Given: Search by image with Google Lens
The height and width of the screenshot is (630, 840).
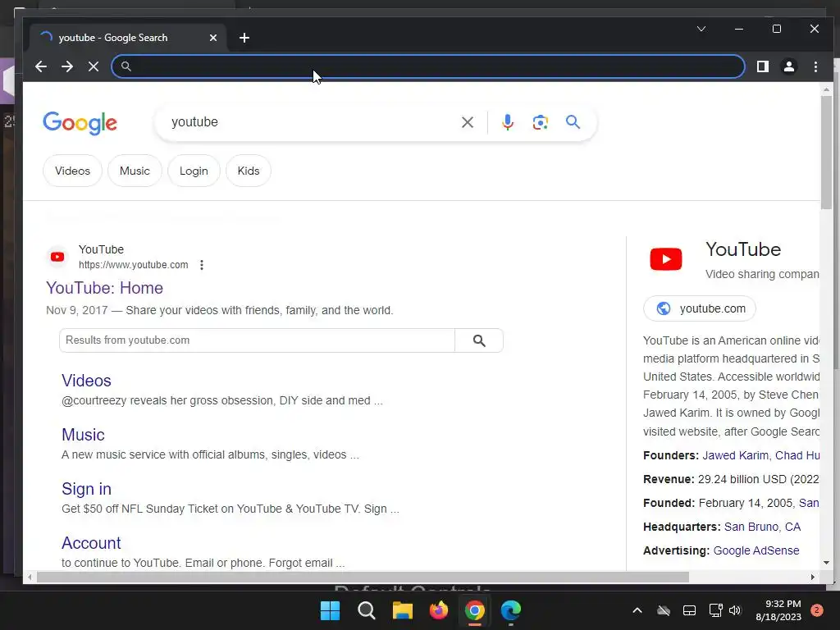Looking at the screenshot, I should click(540, 122).
